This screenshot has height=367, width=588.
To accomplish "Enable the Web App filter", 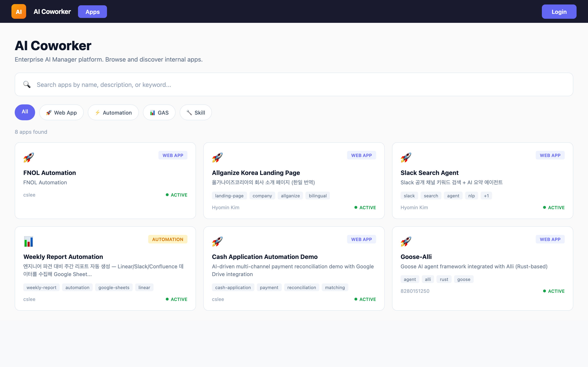I will pyautogui.click(x=61, y=112).
